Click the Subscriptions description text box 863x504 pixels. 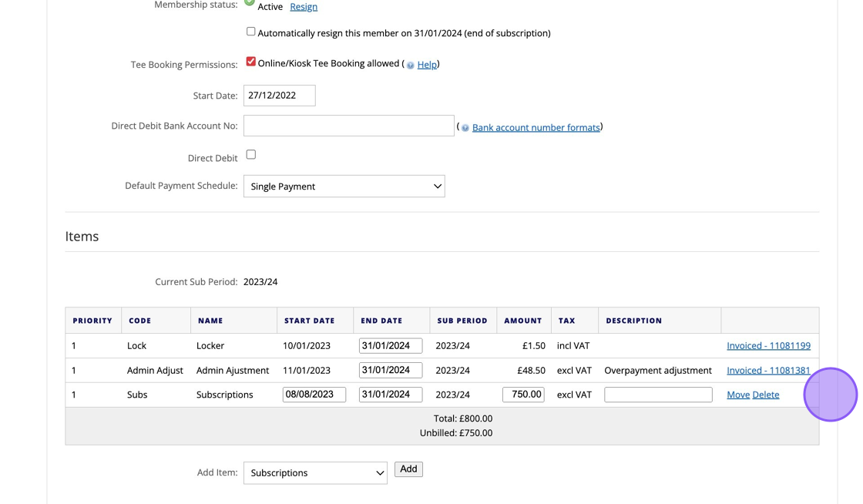pos(657,395)
